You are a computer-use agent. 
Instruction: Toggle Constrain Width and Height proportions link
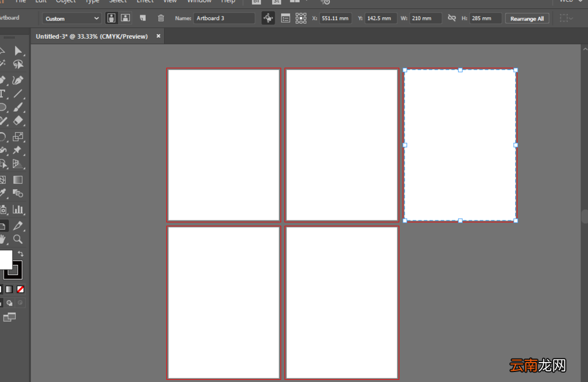point(452,18)
